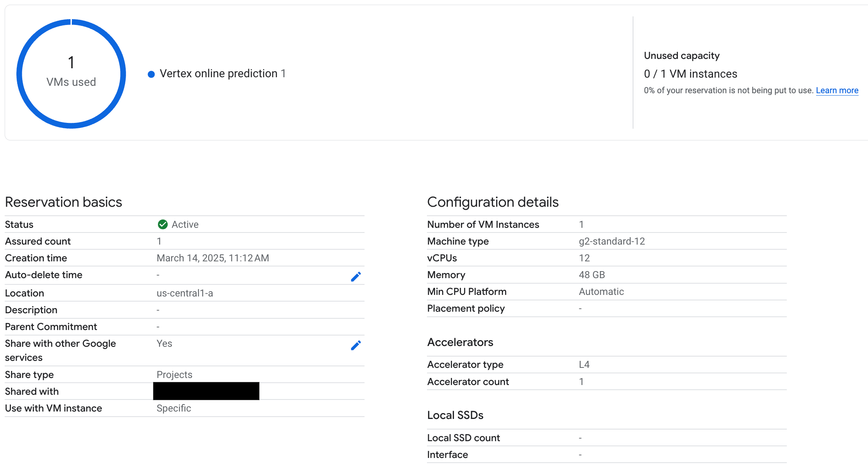
Task: Click the Use with VM instance Specific value
Action: pyautogui.click(x=174, y=408)
